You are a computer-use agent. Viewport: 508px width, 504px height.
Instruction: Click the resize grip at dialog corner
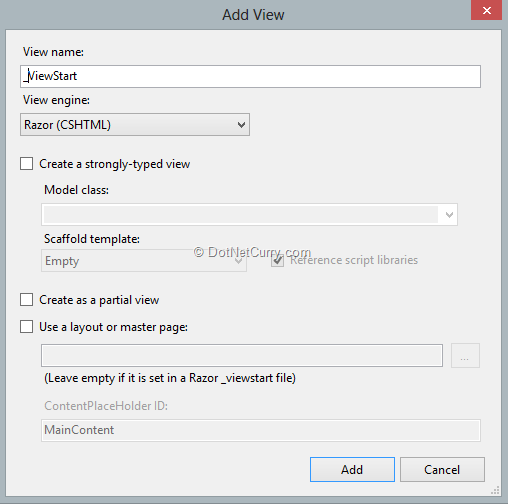[x=495, y=490]
